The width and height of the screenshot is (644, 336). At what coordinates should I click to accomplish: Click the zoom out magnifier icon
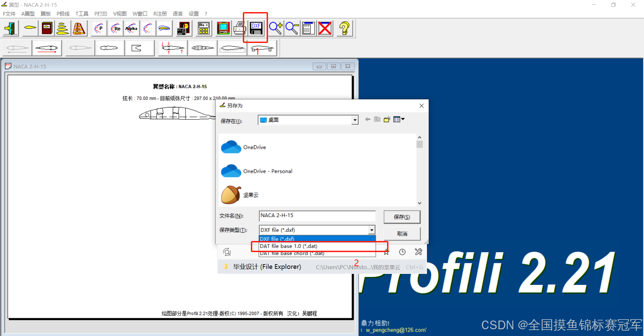[x=292, y=28]
